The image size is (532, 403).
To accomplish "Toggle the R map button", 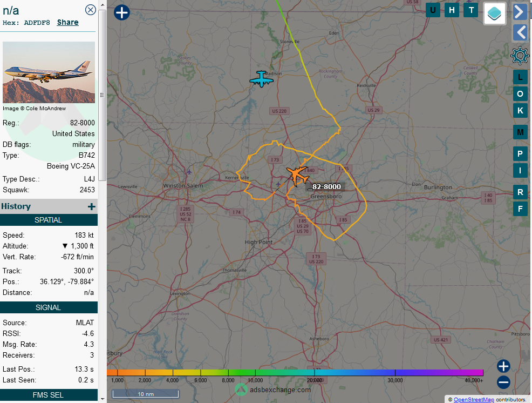I will [520, 192].
